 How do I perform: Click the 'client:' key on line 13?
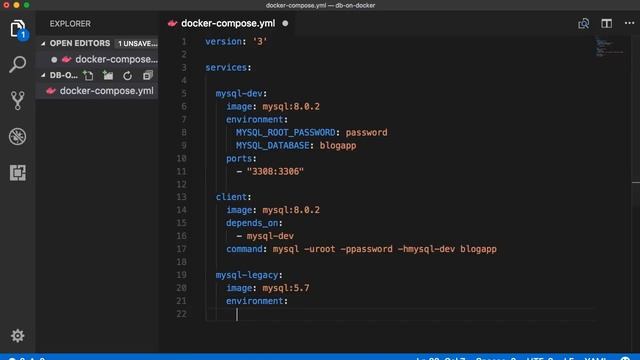click(x=233, y=197)
